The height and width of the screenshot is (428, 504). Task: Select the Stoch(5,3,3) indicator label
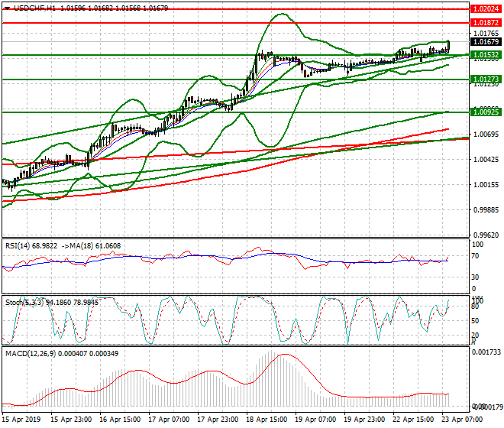pos(24,302)
